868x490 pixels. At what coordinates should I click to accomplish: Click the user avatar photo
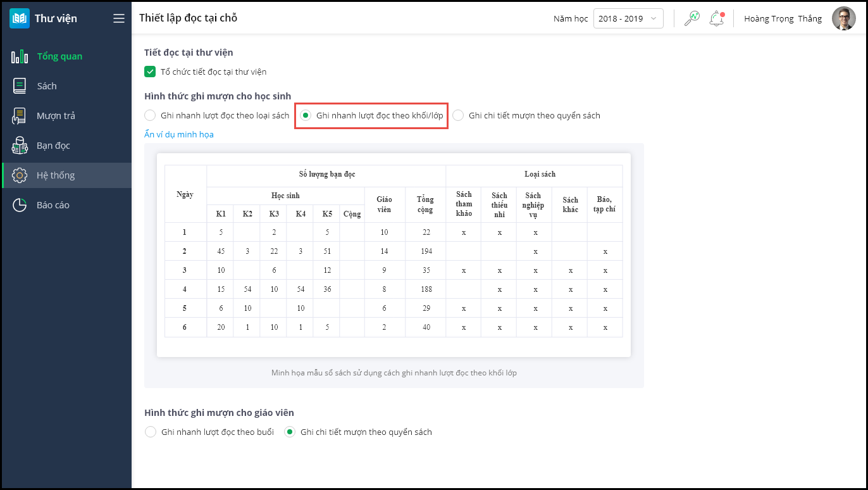coord(843,18)
